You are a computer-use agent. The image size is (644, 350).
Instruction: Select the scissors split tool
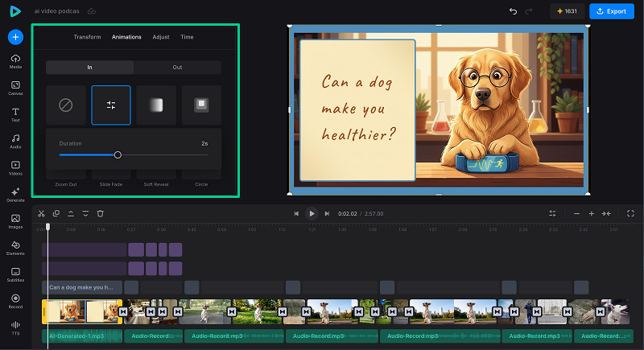tap(41, 213)
